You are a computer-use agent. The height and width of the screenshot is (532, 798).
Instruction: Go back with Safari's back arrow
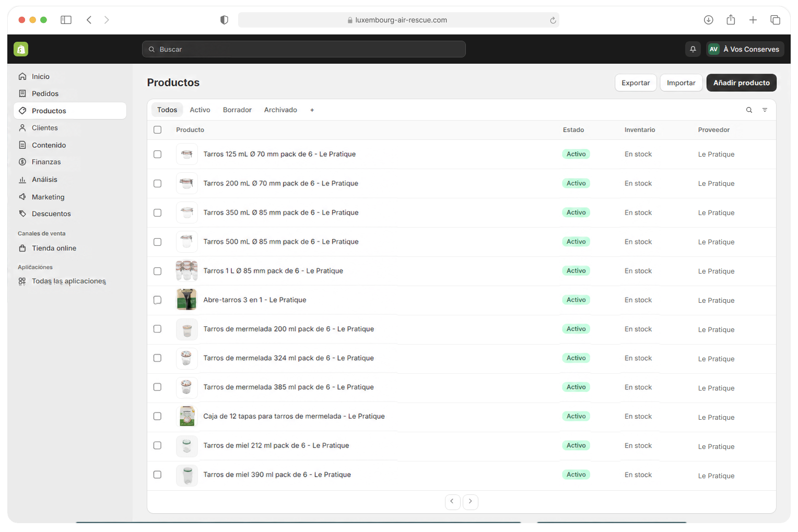click(89, 20)
